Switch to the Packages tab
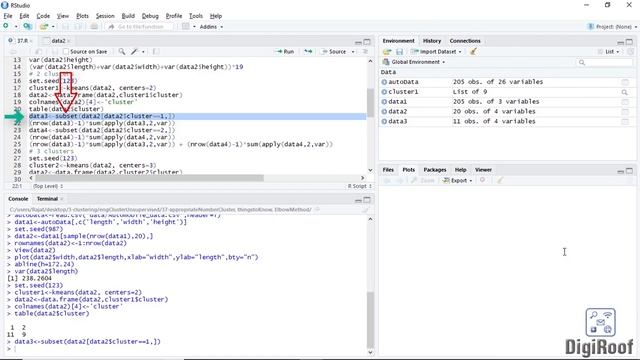The height and width of the screenshot is (360, 640). 435,170
